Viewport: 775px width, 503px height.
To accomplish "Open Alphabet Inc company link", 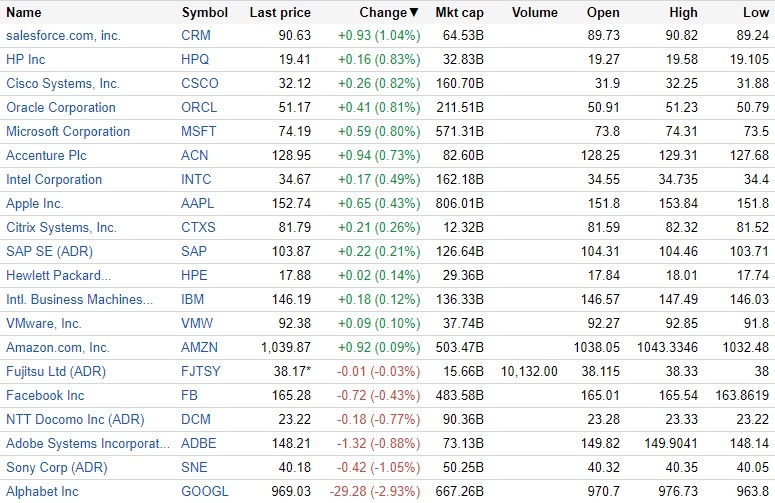I will coord(42,492).
